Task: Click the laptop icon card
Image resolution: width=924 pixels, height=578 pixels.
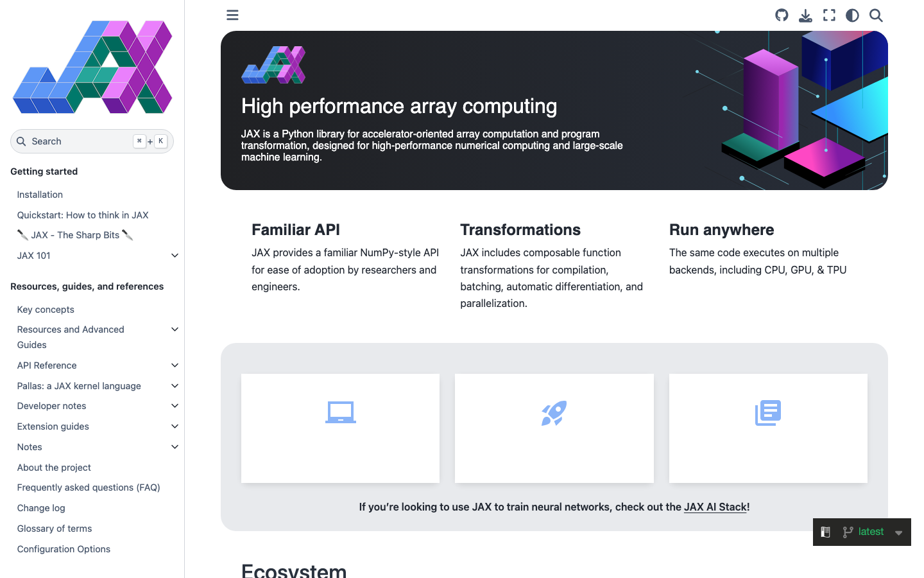Action: (340, 428)
